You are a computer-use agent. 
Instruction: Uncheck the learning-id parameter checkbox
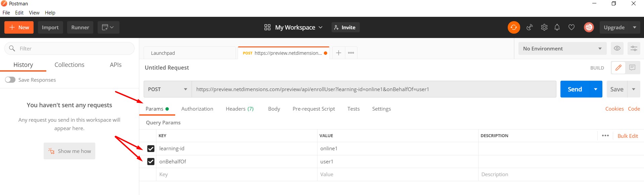[x=151, y=149]
